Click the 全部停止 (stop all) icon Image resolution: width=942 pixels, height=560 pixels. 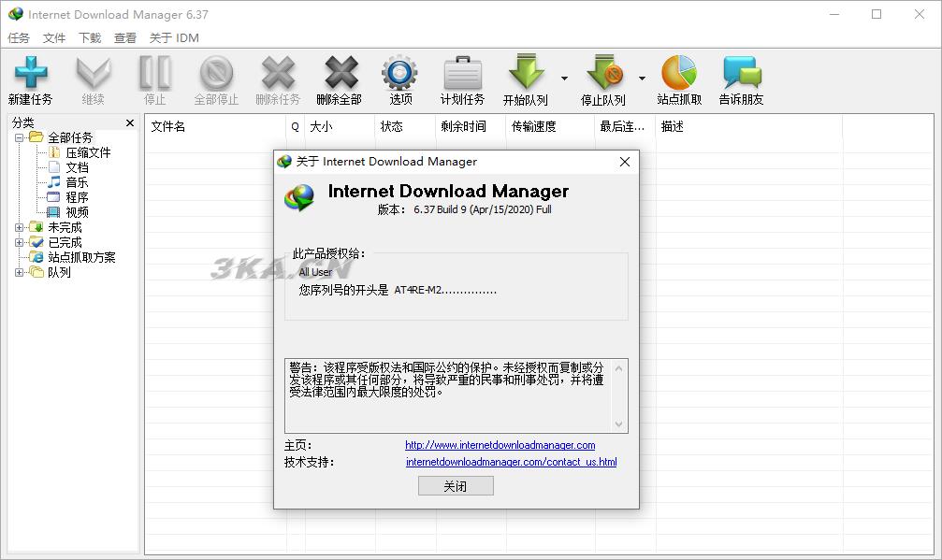[216, 73]
